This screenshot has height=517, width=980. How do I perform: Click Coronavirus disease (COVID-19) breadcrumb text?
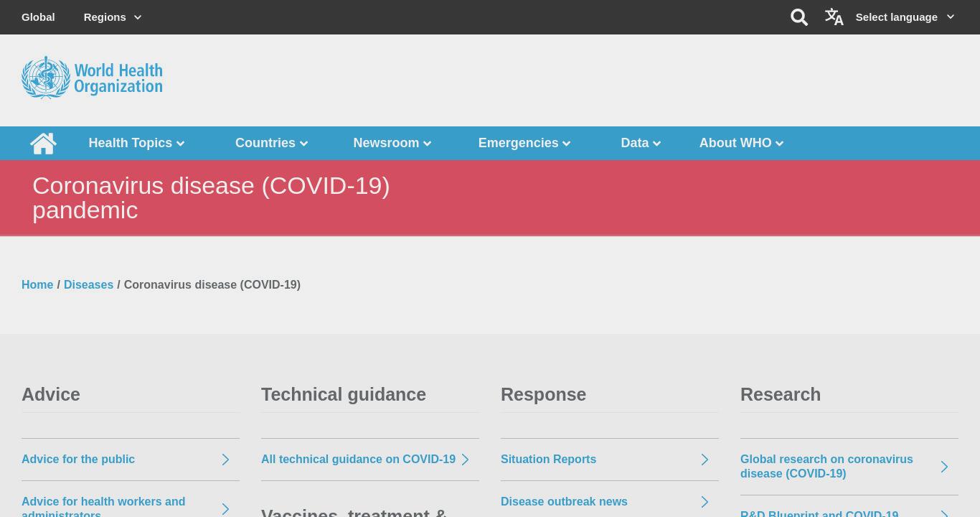[x=212, y=285]
